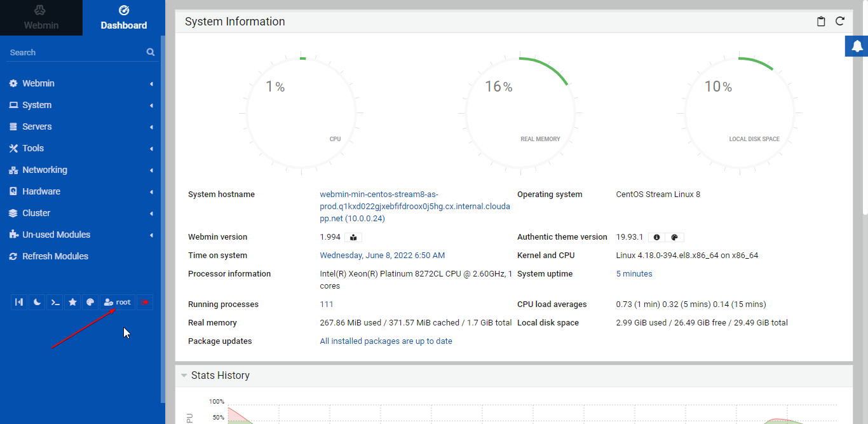This screenshot has height=424, width=868.
Task: Open the 111 running processes link
Action: pyautogui.click(x=327, y=304)
